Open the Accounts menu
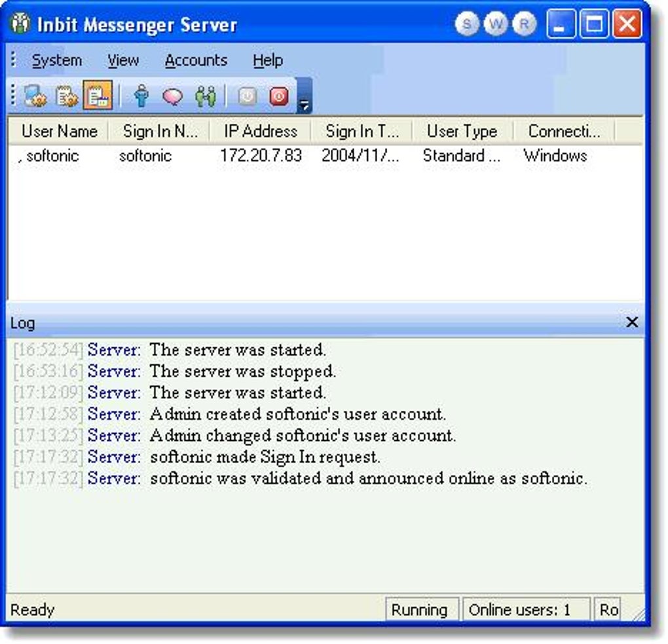 (196, 60)
